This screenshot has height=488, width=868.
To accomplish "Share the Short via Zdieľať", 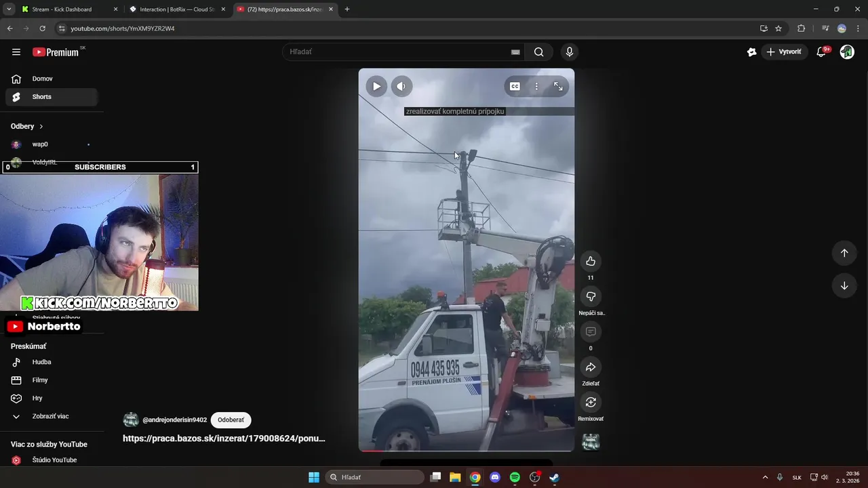I will (591, 367).
